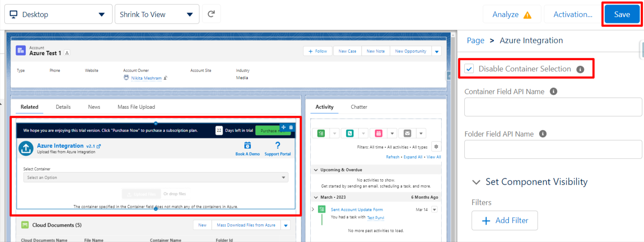Click into Container Field API Name input
644x242 pixels.
coord(553,107)
